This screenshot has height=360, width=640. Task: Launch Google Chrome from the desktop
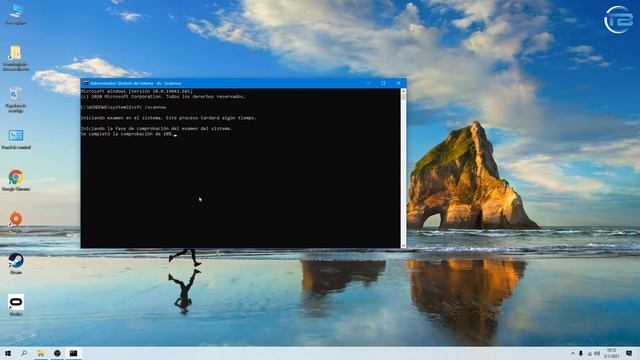(x=16, y=180)
